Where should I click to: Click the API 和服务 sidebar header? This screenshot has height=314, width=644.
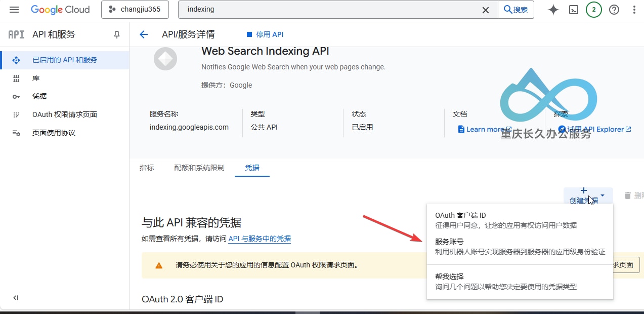[x=54, y=34]
